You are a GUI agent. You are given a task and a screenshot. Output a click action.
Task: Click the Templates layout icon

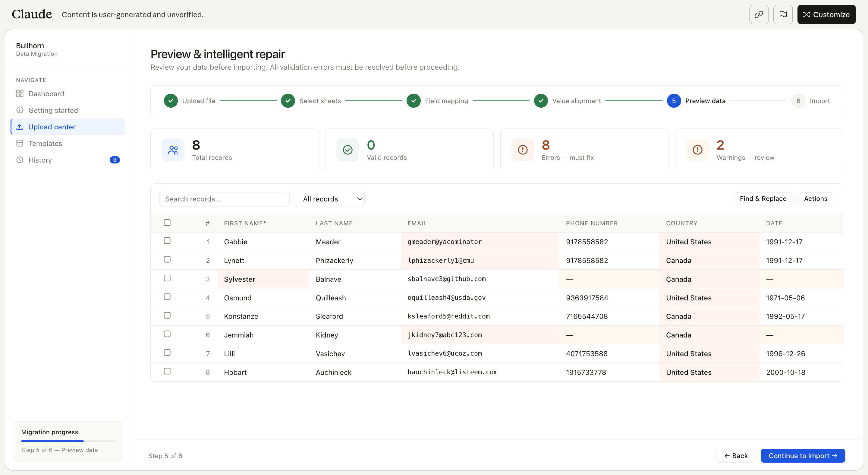[x=20, y=143]
